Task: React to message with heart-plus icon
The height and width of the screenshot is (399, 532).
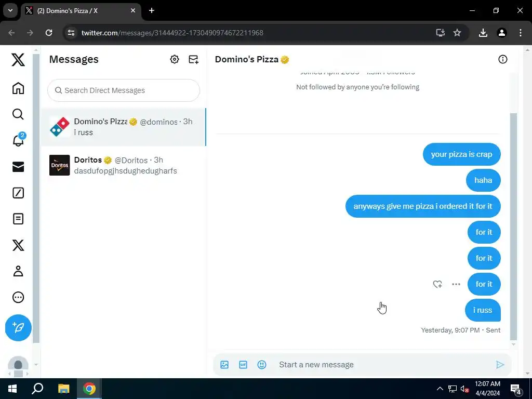Action: tap(437, 284)
